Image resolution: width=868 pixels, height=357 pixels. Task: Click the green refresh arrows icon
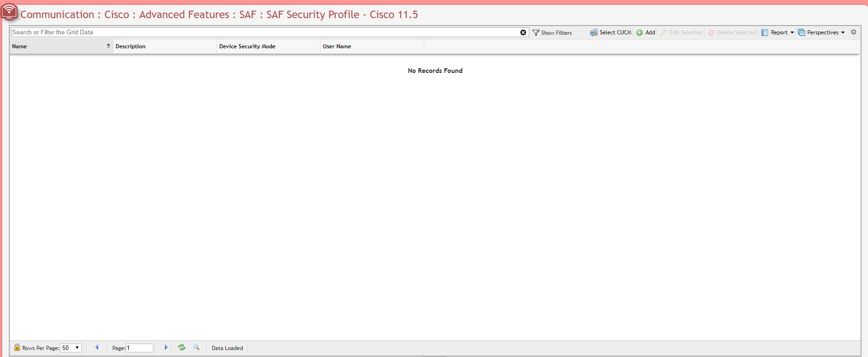click(182, 347)
